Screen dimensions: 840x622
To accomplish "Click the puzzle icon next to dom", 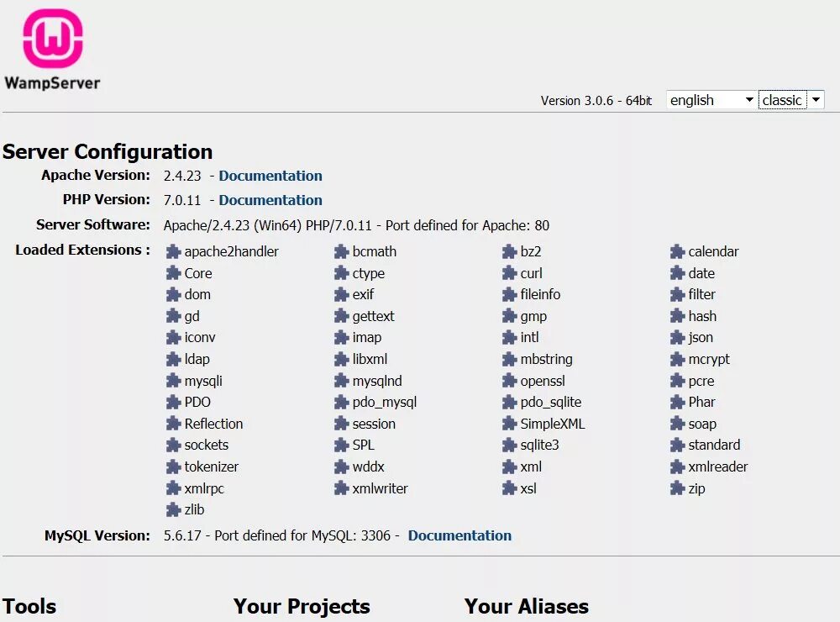I will point(173,295).
